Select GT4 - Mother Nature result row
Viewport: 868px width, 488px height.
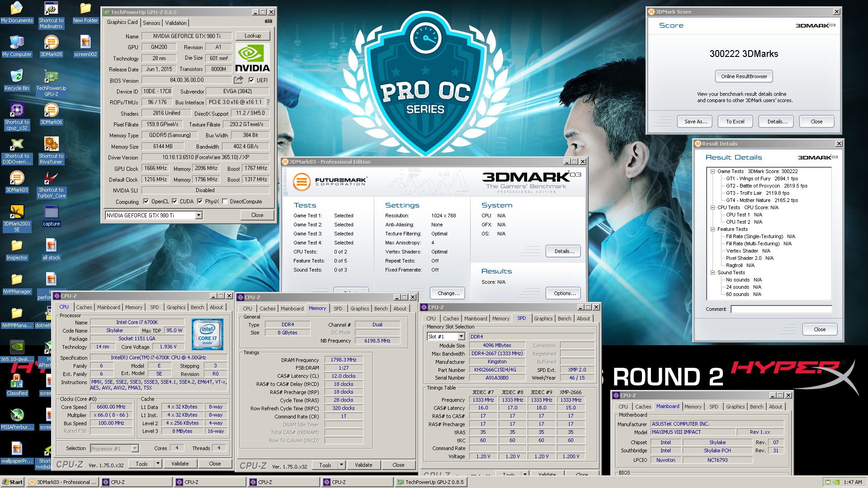point(762,200)
